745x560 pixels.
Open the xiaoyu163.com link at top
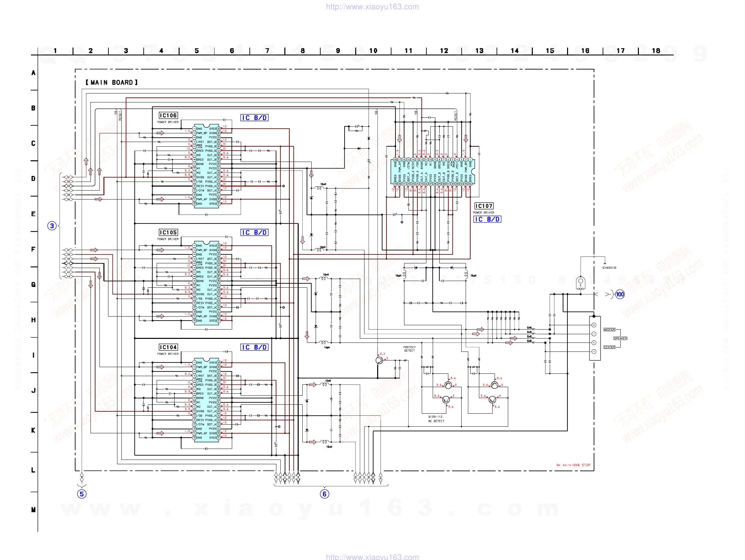(x=372, y=7)
